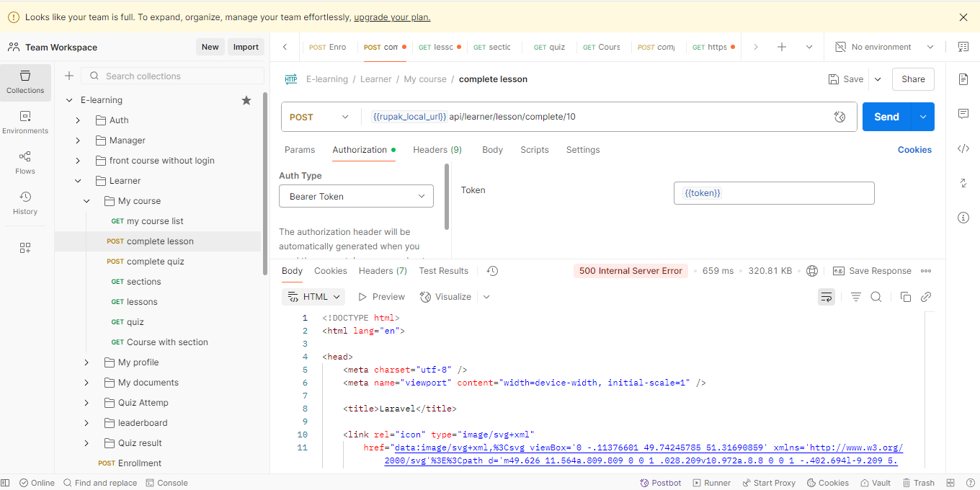This screenshot has height=490, width=980.
Task: Click the code snippet icon in right sidebar
Action: [963, 148]
